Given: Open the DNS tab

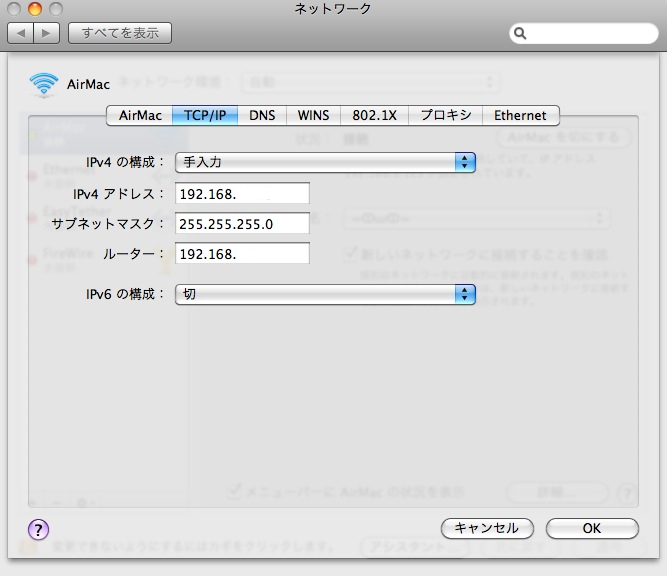Looking at the screenshot, I should pos(262,115).
